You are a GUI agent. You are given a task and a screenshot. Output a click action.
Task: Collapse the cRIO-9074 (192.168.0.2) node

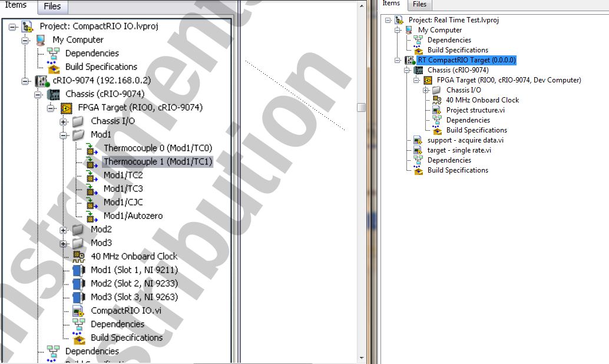[x=25, y=81]
